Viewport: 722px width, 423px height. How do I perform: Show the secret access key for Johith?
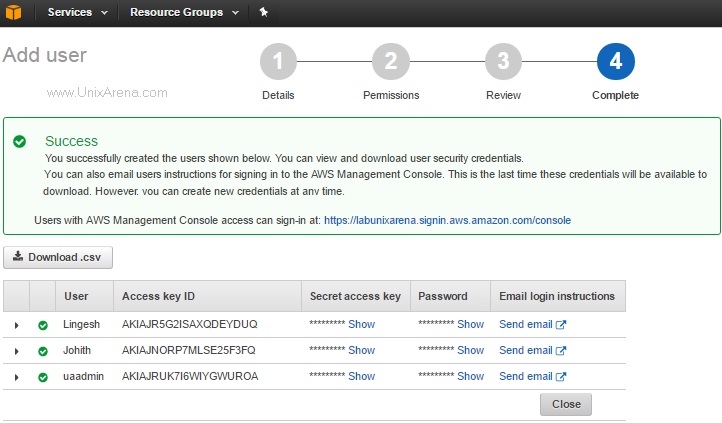click(361, 351)
